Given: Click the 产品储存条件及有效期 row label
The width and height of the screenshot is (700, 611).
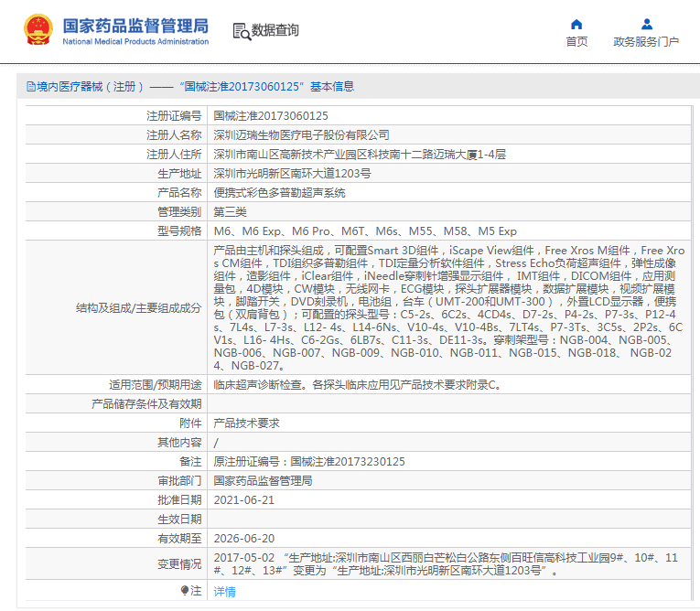Looking at the screenshot, I should (x=146, y=404).
